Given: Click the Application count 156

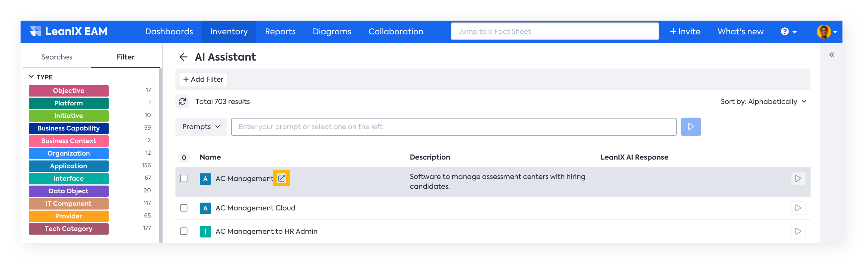Looking at the screenshot, I should [x=146, y=165].
